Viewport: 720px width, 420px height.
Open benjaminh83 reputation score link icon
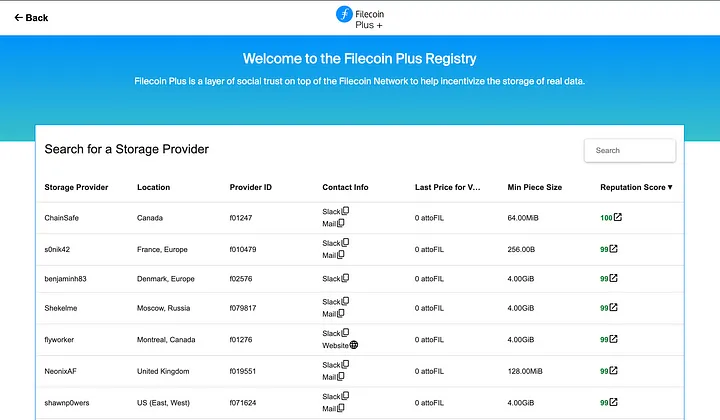[x=613, y=278]
